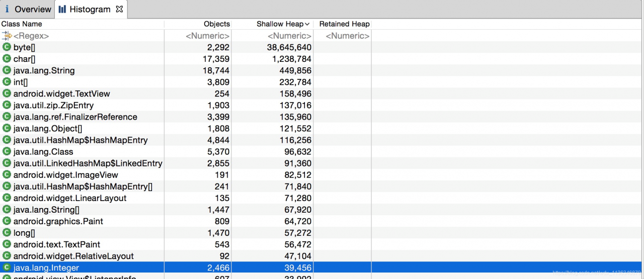Screen dimensions: 644x279
Task: Click the android.graphics.Paint class icon
Action: [7, 221]
